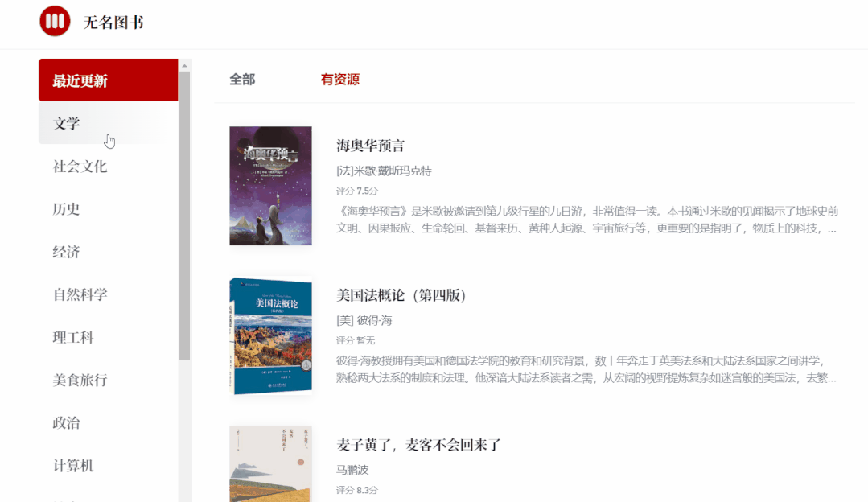Open the 美国法概论 book cover
This screenshot has width=868, height=502.
(x=270, y=336)
